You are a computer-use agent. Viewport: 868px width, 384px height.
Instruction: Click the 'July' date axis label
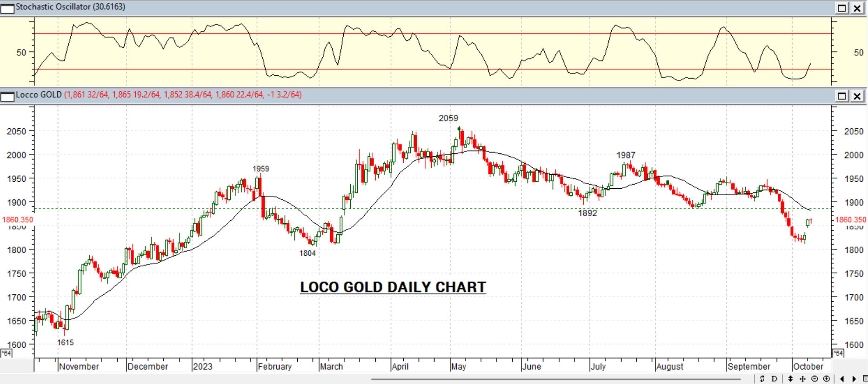[x=598, y=366]
